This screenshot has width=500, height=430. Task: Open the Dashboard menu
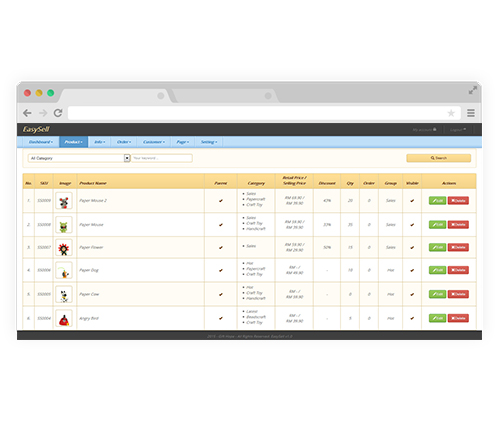tap(41, 142)
